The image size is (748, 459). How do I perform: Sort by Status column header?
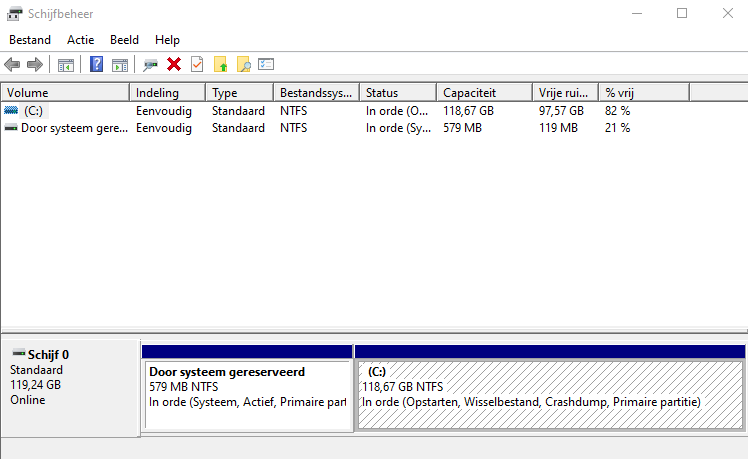[x=398, y=93]
